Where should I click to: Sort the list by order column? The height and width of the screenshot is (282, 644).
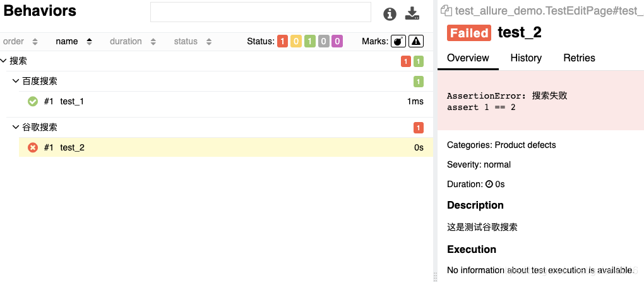(x=20, y=42)
